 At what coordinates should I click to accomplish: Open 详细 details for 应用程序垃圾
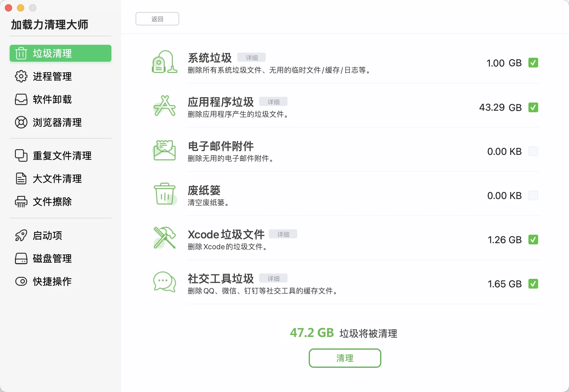[273, 102]
